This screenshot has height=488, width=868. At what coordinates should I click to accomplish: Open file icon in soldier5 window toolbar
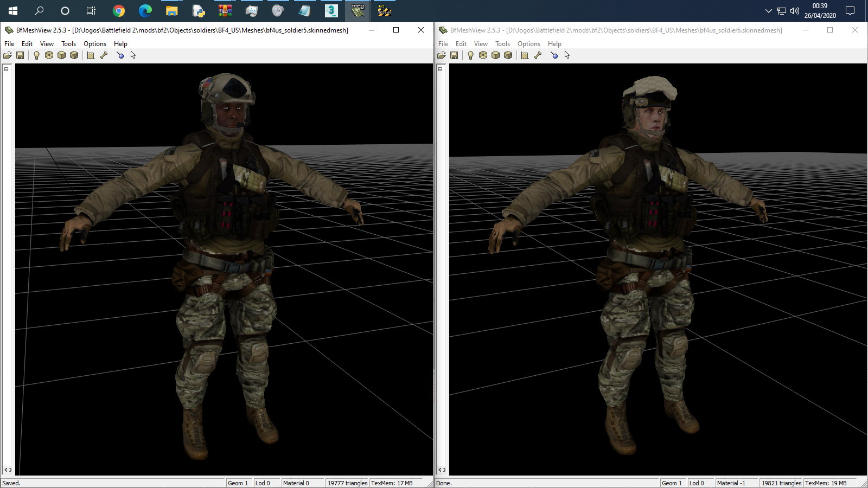8,55
